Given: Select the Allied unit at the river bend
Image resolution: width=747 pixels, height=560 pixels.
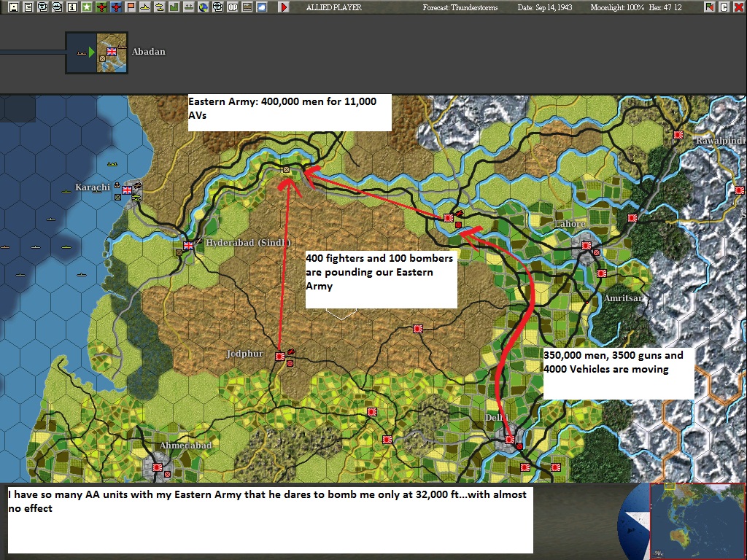Looking at the screenshot, I should (x=286, y=169).
